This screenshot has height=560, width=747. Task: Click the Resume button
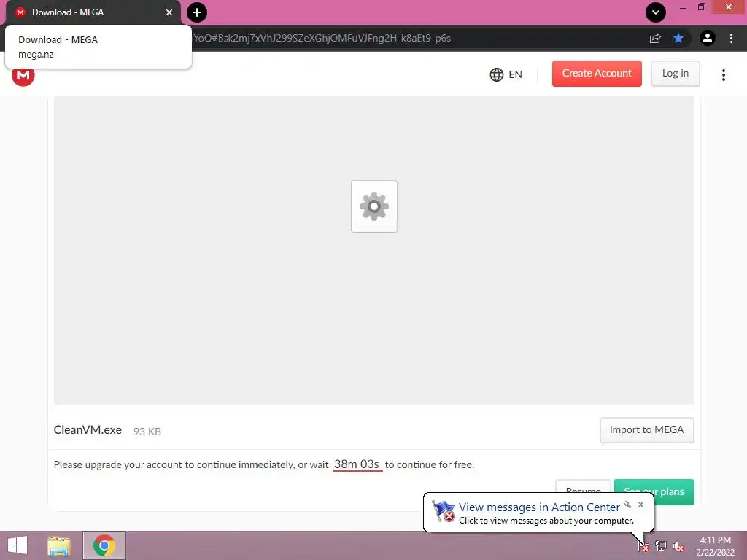pyautogui.click(x=583, y=486)
